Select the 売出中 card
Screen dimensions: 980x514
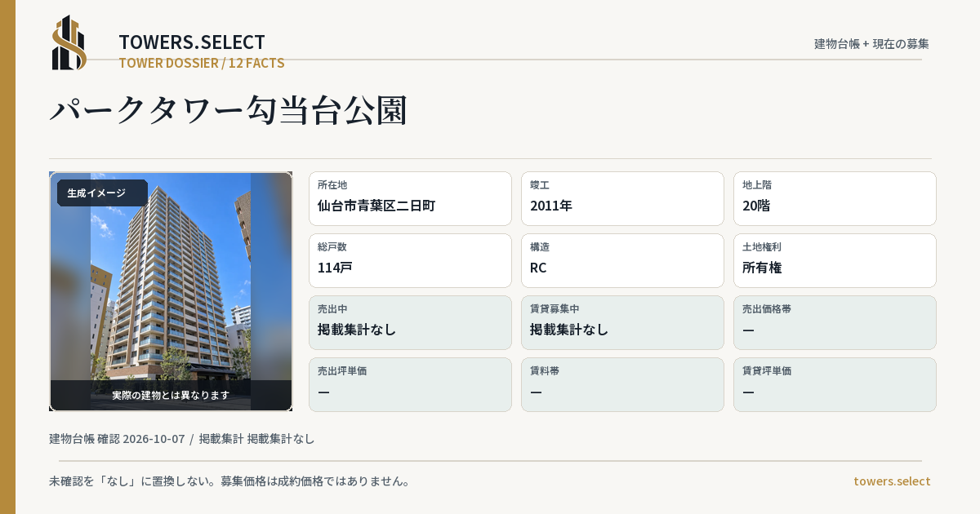click(410, 322)
